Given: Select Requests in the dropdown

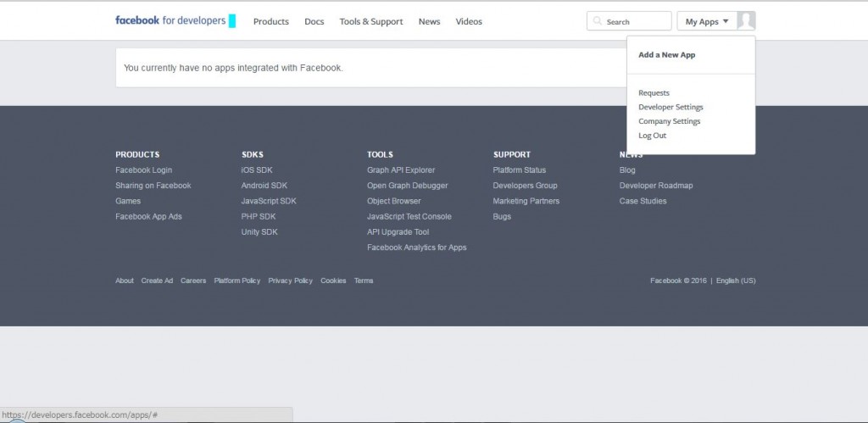Looking at the screenshot, I should [x=654, y=93].
